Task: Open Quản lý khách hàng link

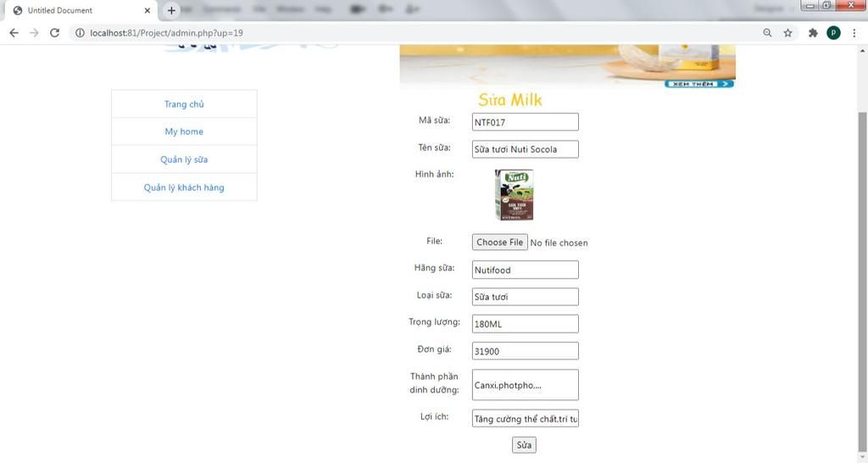Action: click(184, 187)
